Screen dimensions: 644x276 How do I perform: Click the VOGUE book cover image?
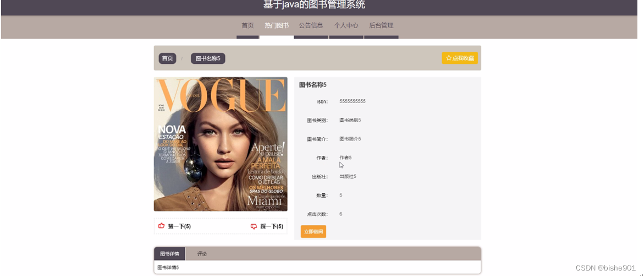pos(221,144)
